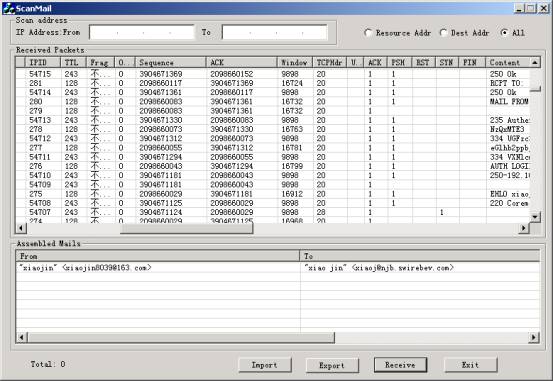
Task: Select packet row with IPID 54708
Action: 273,203
